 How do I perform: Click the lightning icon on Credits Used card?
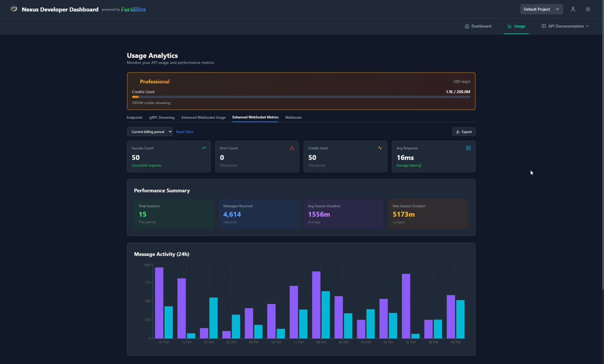[380, 148]
